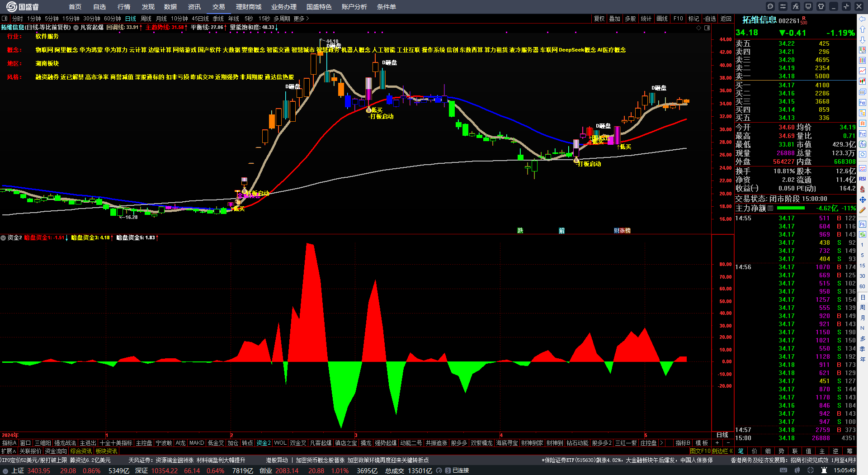Switch chart period to 月线

coord(161,19)
